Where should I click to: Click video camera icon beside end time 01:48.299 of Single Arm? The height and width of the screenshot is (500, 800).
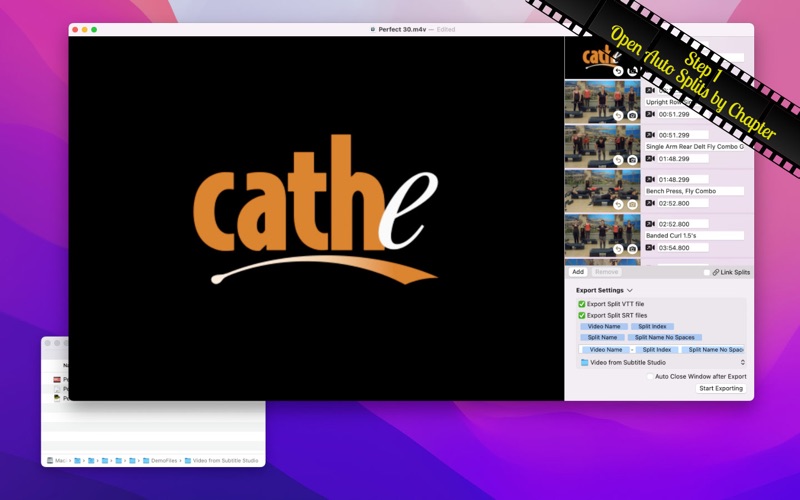pos(650,159)
